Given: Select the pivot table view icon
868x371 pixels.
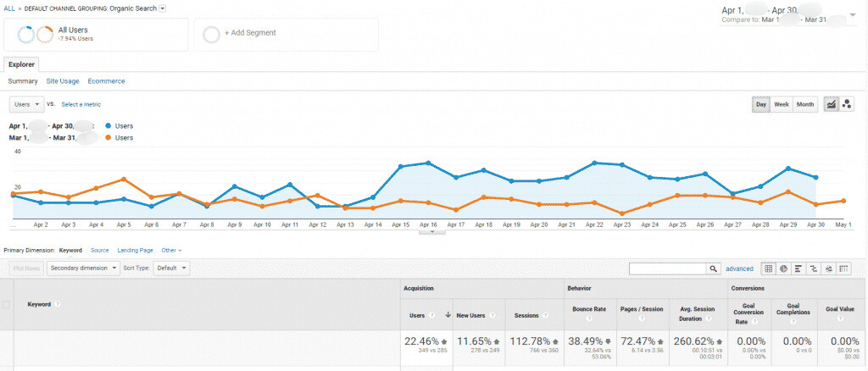Looking at the screenshot, I should pyautogui.click(x=843, y=269).
